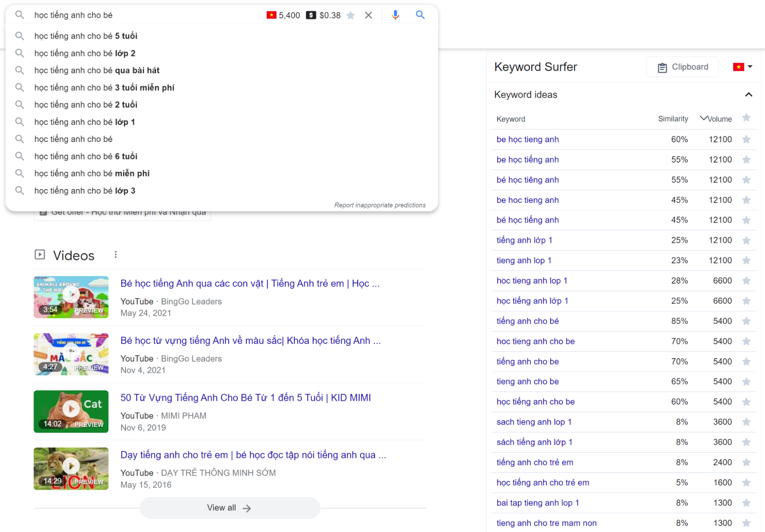The width and height of the screenshot is (765, 532).
Task: Clear the search query with the X icon
Action: tap(368, 15)
